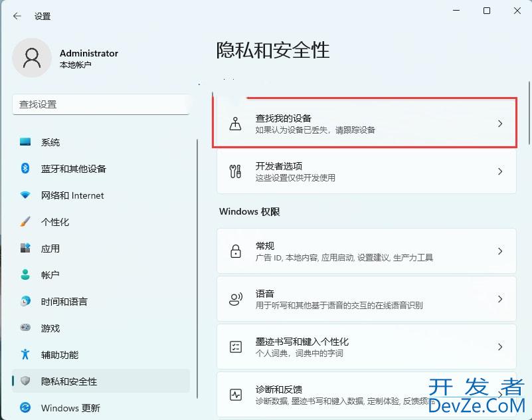The height and width of the screenshot is (420, 532).
Task: Click the sidebar navigation scrollbar
Action: click(x=197, y=268)
